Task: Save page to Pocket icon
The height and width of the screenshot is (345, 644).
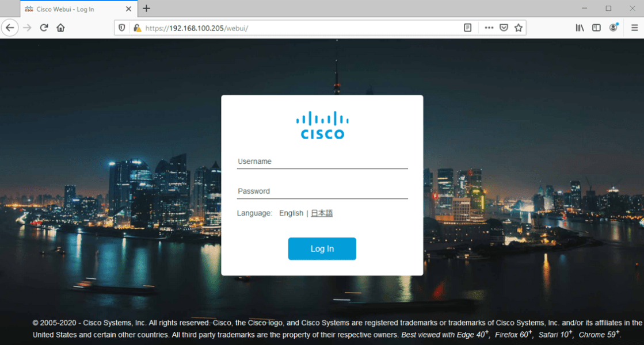Action: click(x=504, y=28)
